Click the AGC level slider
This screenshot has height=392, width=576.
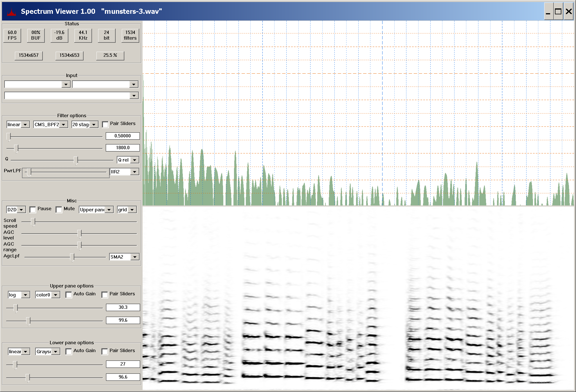79,234
